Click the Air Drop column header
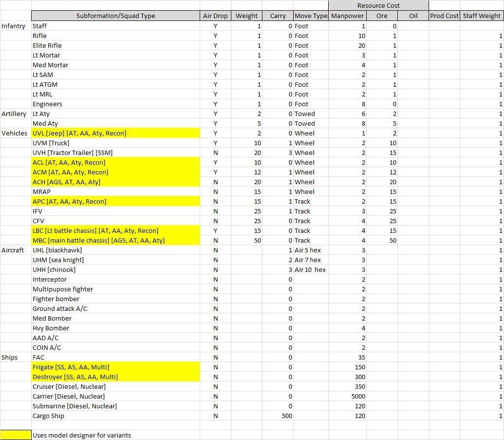Screen dimensions: 504x440 [215, 16]
